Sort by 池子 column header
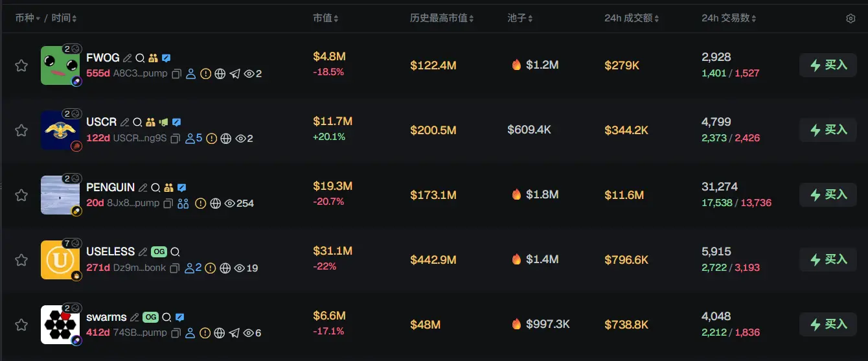868x361 pixels. [x=521, y=18]
